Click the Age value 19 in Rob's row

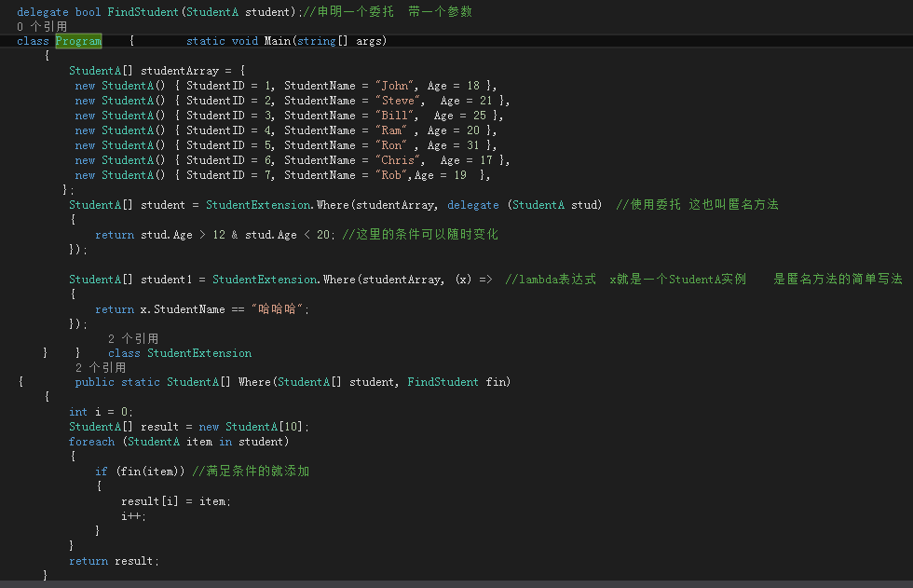tap(460, 175)
